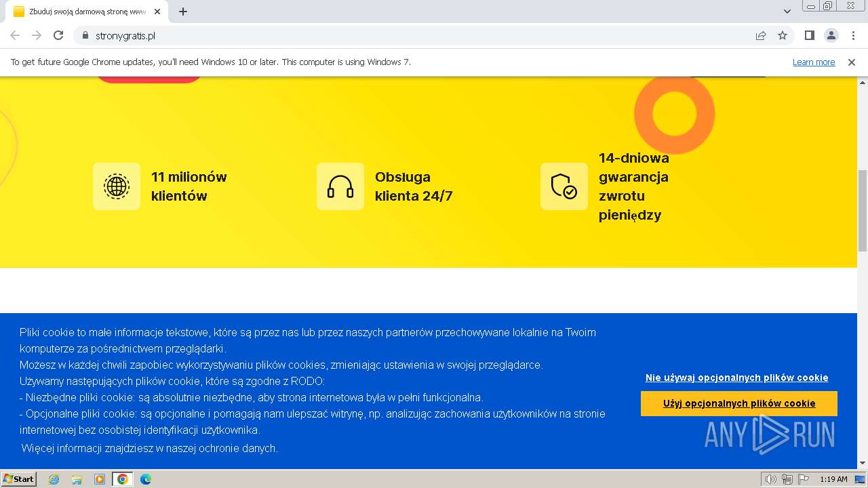Open the network tray icon
Screen dimensions: 868x488
pos(787,479)
